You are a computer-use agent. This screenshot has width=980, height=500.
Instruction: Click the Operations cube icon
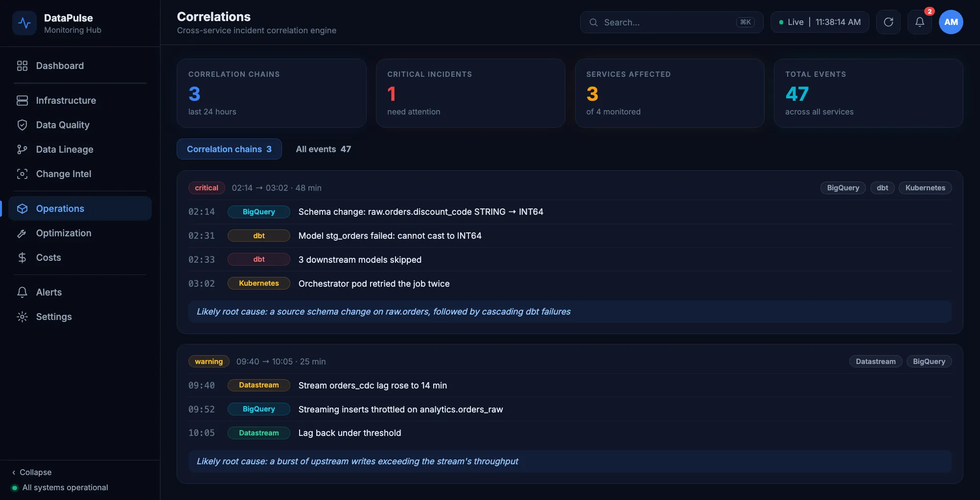[x=22, y=208]
